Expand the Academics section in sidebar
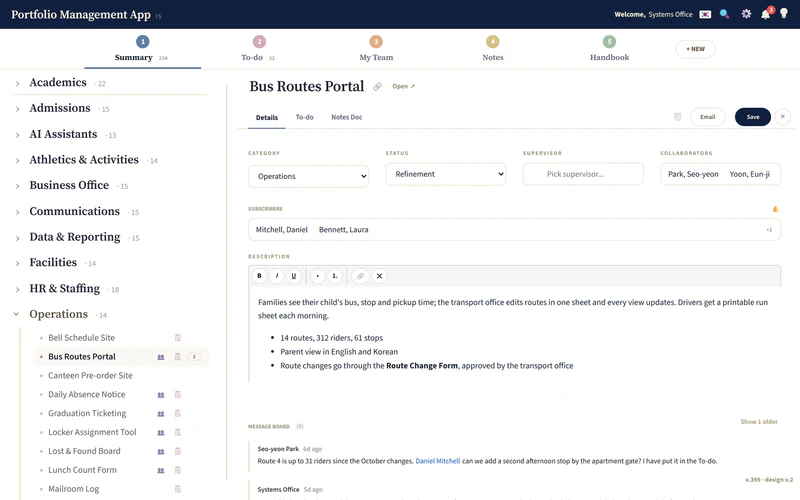Viewport: 800px width, 500px height. tap(17, 83)
